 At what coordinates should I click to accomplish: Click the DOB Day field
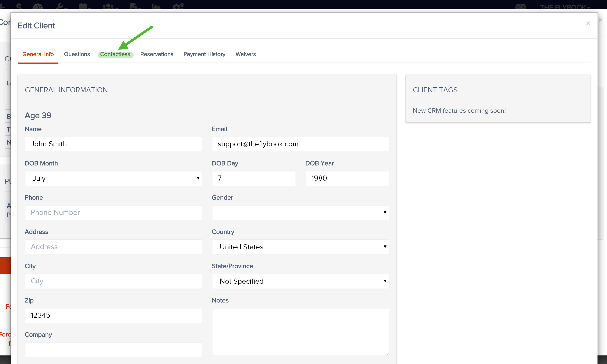[x=254, y=178]
